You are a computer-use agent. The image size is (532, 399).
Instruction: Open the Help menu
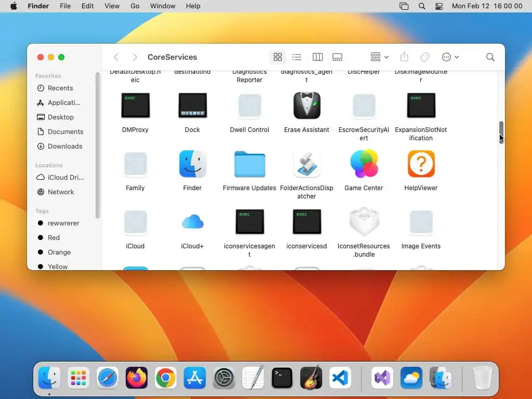(x=193, y=6)
